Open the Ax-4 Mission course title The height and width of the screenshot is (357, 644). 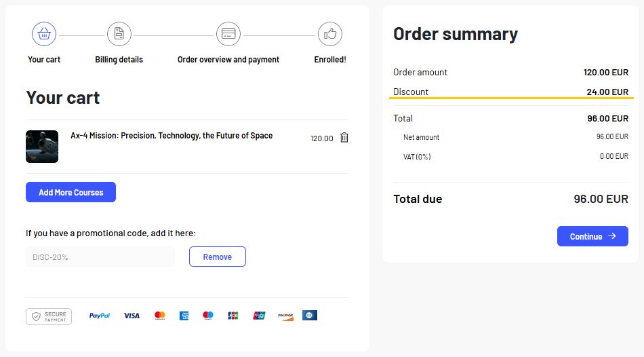tap(172, 136)
